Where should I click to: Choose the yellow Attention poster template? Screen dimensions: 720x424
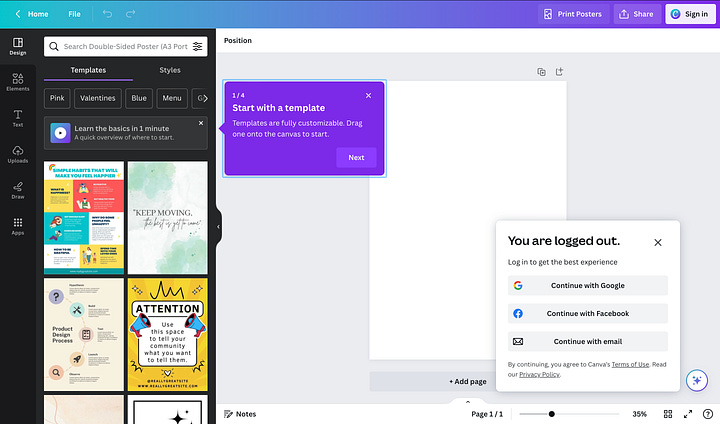tap(168, 334)
